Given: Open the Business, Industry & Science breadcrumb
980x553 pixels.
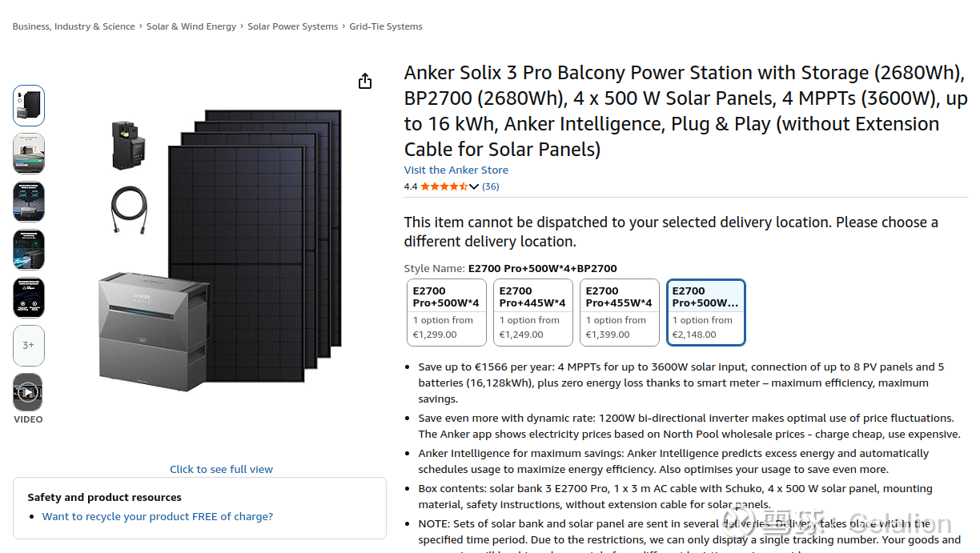Looking at the screenshot, I should coord(74,26).
